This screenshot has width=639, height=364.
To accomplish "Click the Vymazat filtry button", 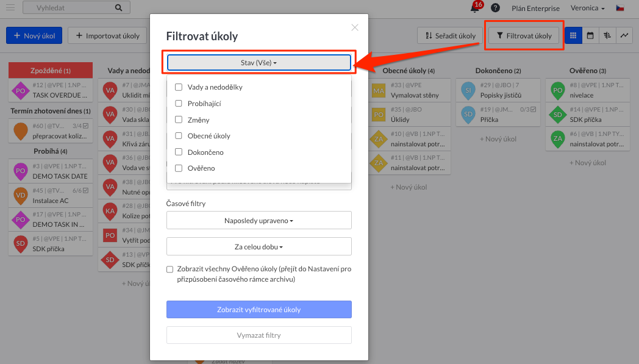I will 259,335.
